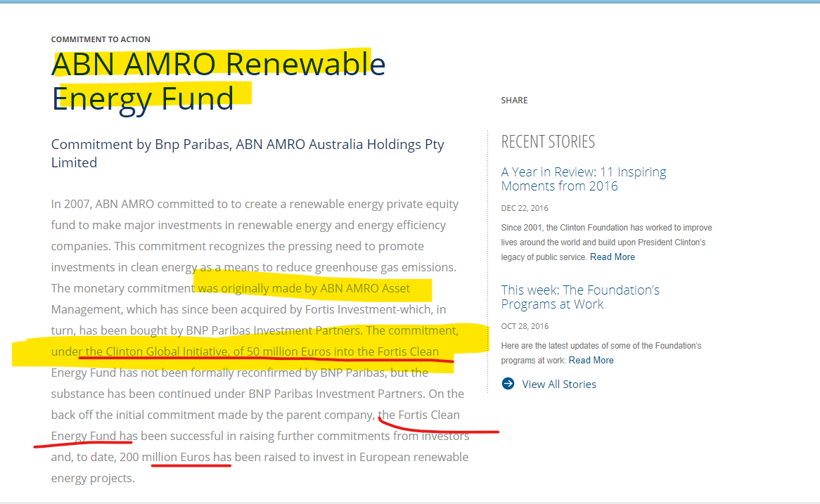Image resolution: width=820 pixels, height=504 pixels.
Task: Click the text '50 million Euros into the Fortis Clean'
Action: 342,352
